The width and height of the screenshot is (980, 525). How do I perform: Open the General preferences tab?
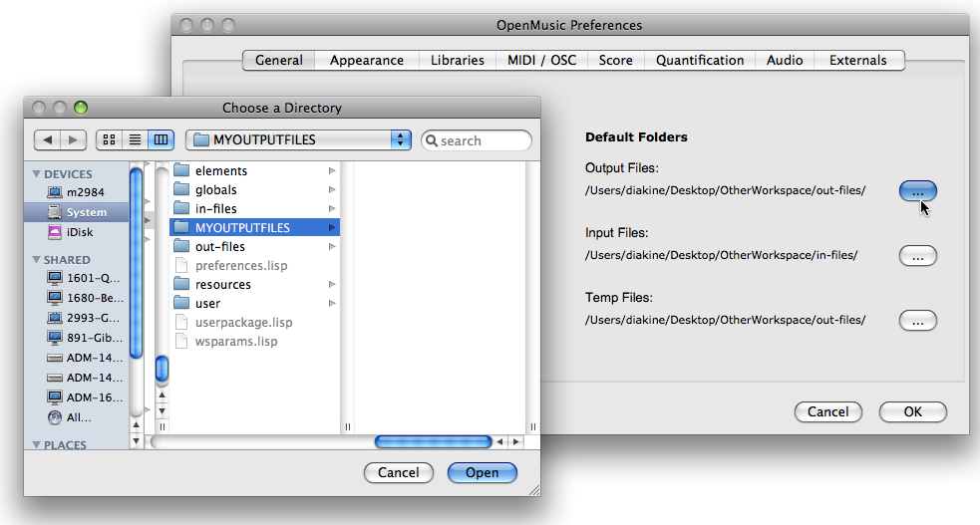[x=279, y=61]
